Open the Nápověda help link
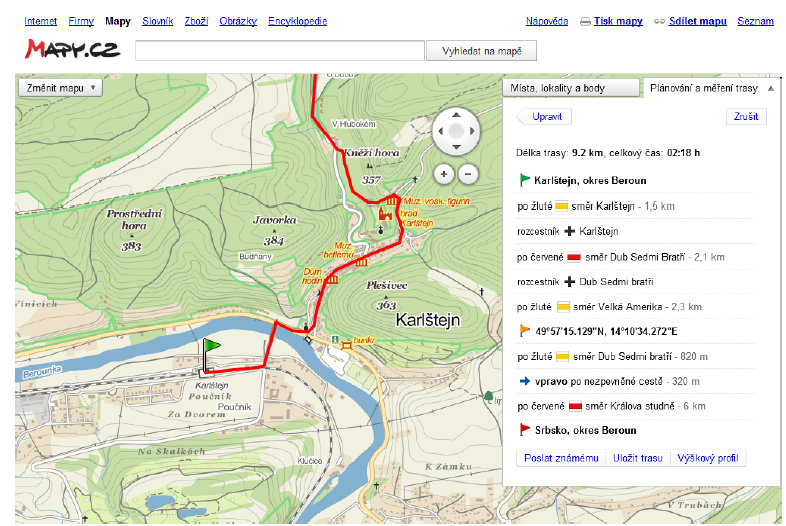 (x=547, y=21)
